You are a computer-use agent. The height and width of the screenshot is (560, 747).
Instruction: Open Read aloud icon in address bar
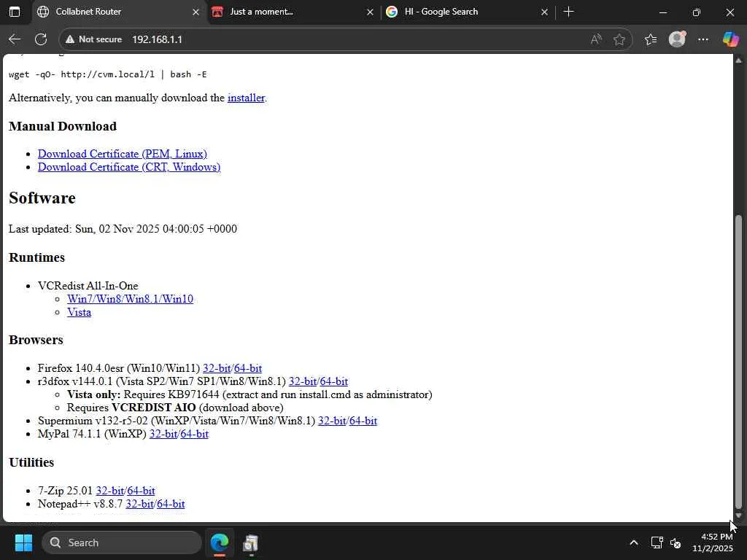click(x=595, y=39)
